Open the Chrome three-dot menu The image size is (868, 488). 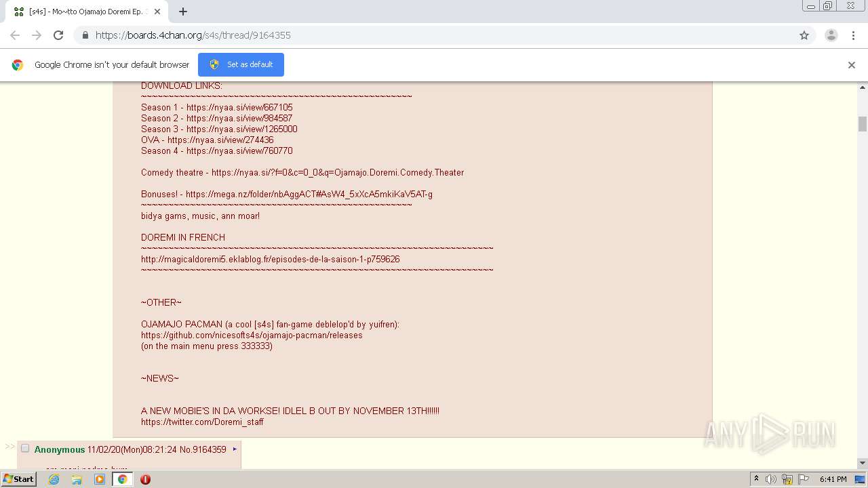(x=854, y=35)
